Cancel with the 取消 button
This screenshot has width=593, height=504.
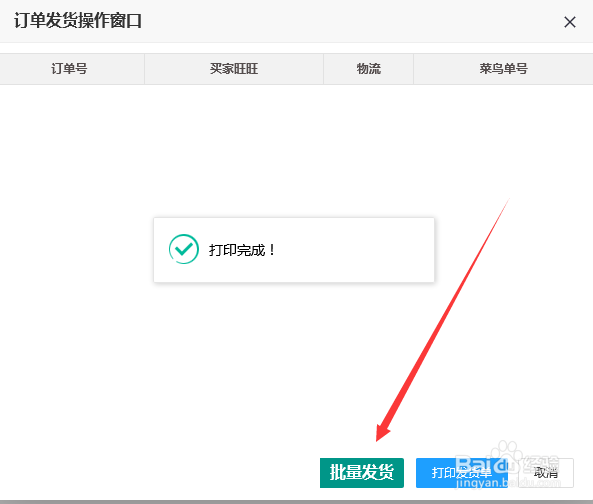(546, 473)
